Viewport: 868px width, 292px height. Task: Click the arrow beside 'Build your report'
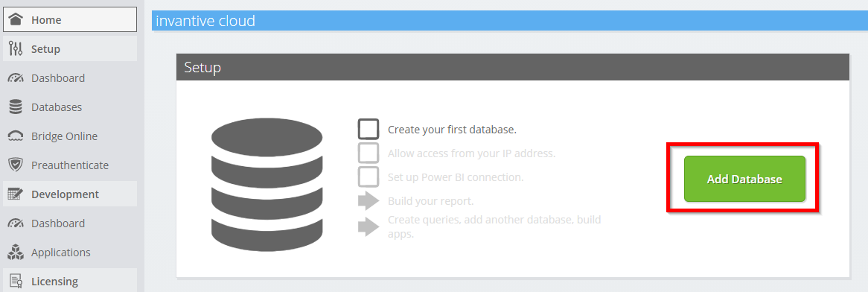pos(368,200)
